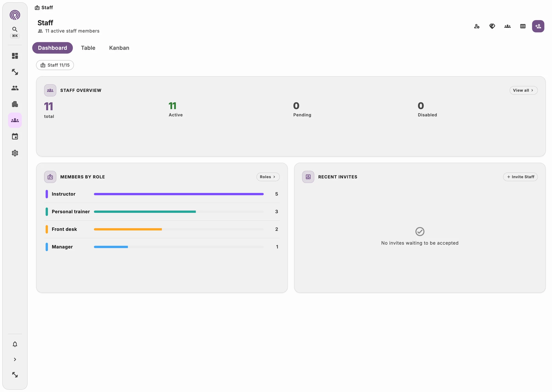Open the dumbbell workouts icon in the sidebar
Screen dimensions: 552x392
pos(15,72)
